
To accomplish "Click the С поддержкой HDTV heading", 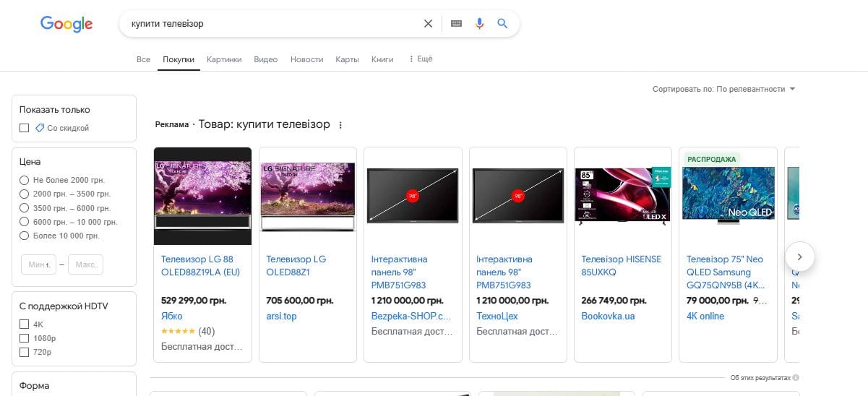I will click(63, 306).
